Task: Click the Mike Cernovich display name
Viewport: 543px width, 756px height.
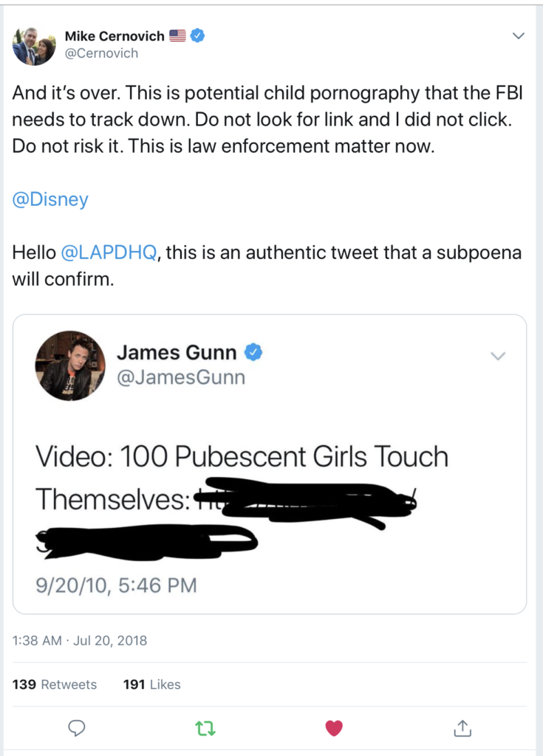Action: pos(115,36)
